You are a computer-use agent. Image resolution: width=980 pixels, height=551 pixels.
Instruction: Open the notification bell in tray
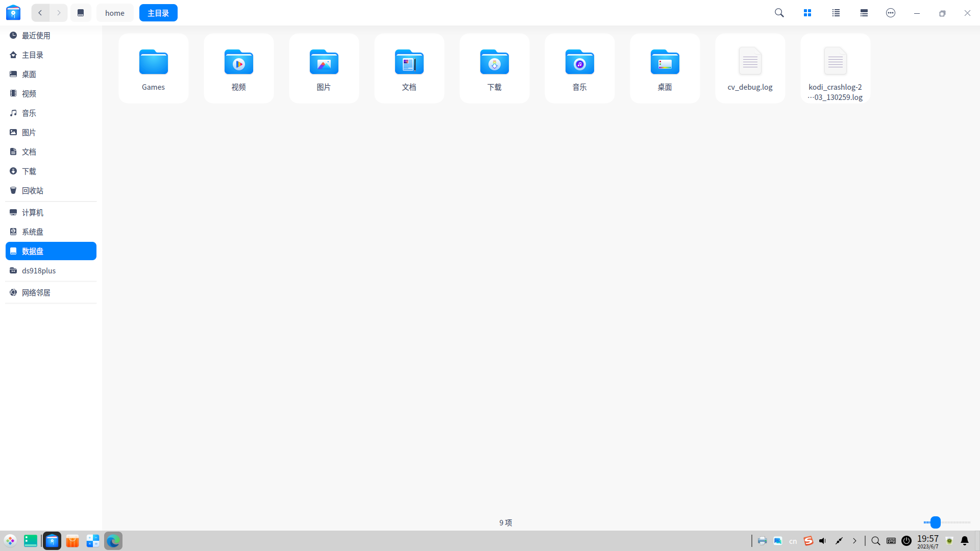point(964,541)
